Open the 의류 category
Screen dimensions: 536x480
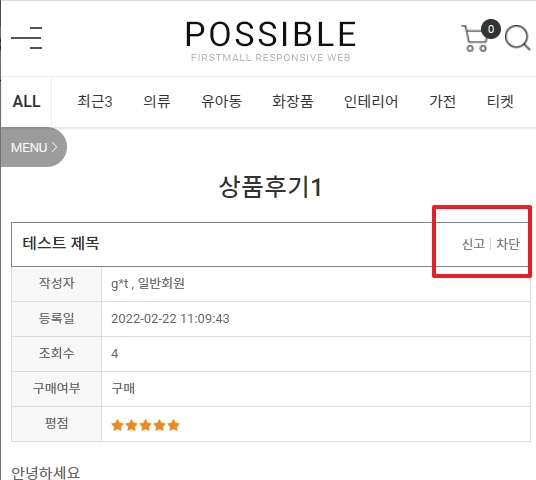pos(157,102)
